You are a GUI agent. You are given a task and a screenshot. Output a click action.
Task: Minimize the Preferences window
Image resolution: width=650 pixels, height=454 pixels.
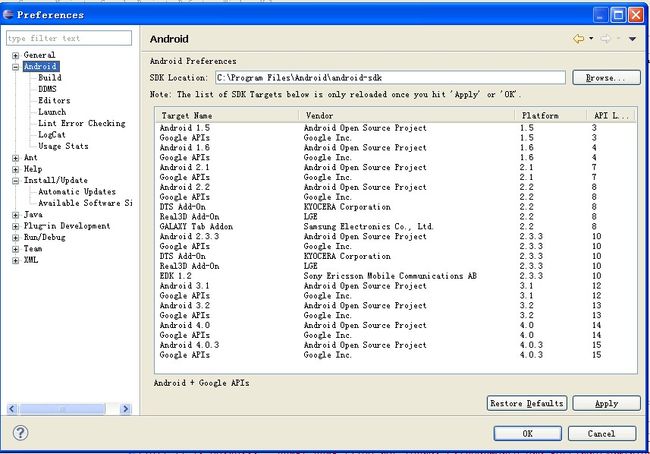click(x=600, y=15)
